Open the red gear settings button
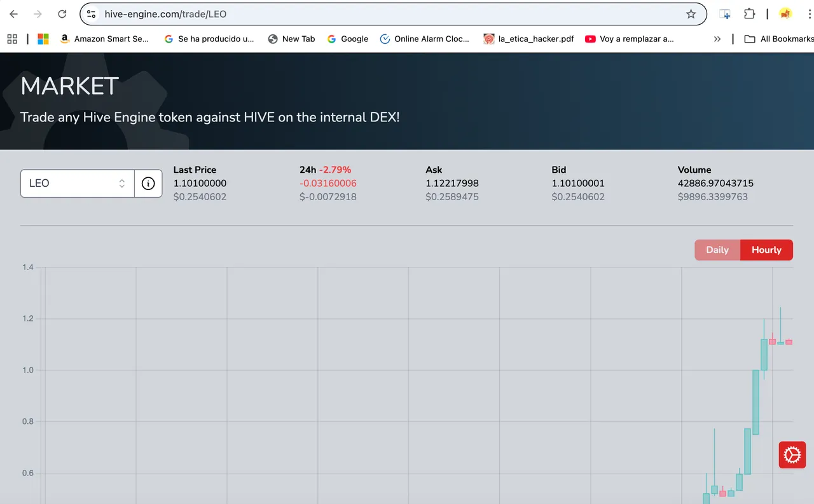Image resolution: width=814 pixels, height=504 pixels. pyautogui.click(x=792, y=455)
